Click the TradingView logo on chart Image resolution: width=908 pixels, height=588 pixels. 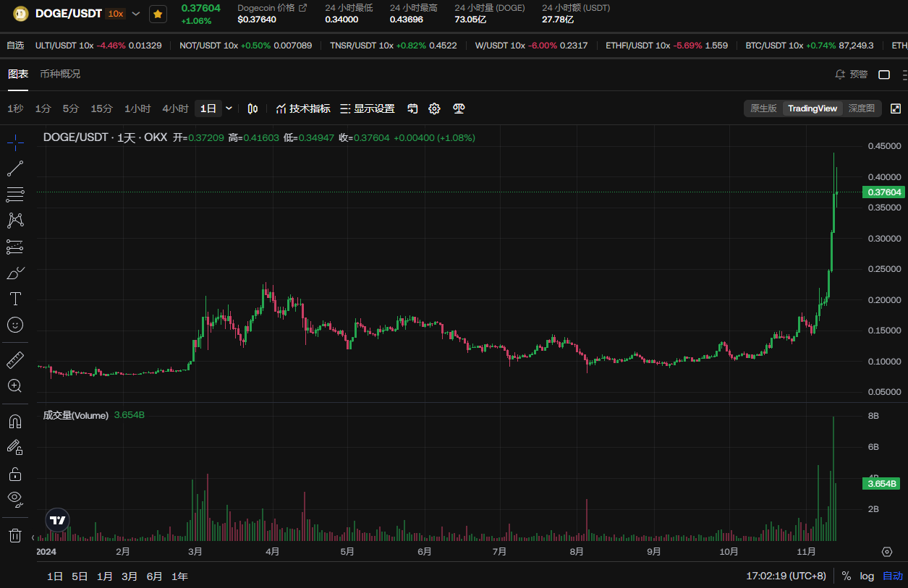pos(58,519)
